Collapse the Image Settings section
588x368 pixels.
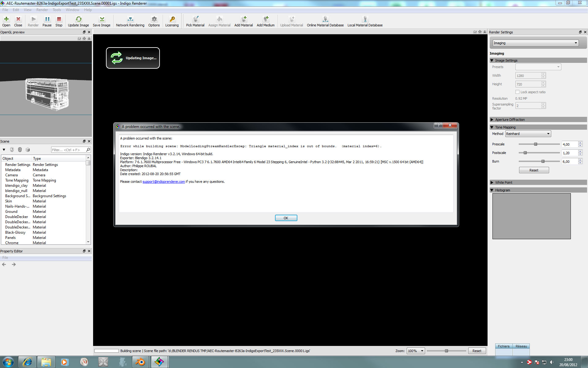[x=492, y=60]
